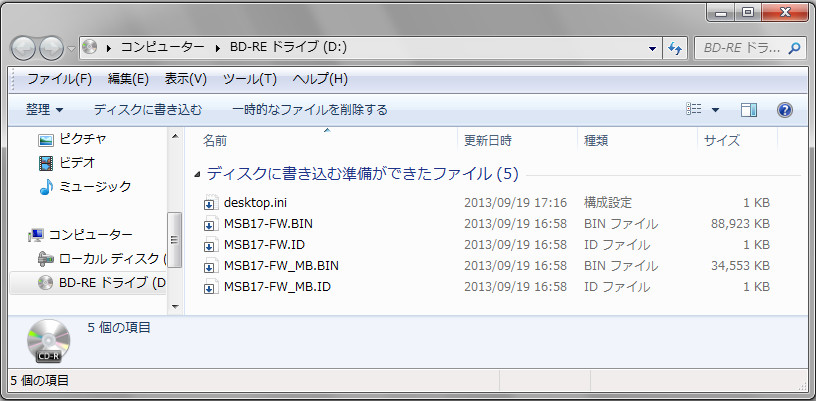Viewport: 816px width, 401px height.
Task: Click the help question mark icon
Action: coord(785,109)
